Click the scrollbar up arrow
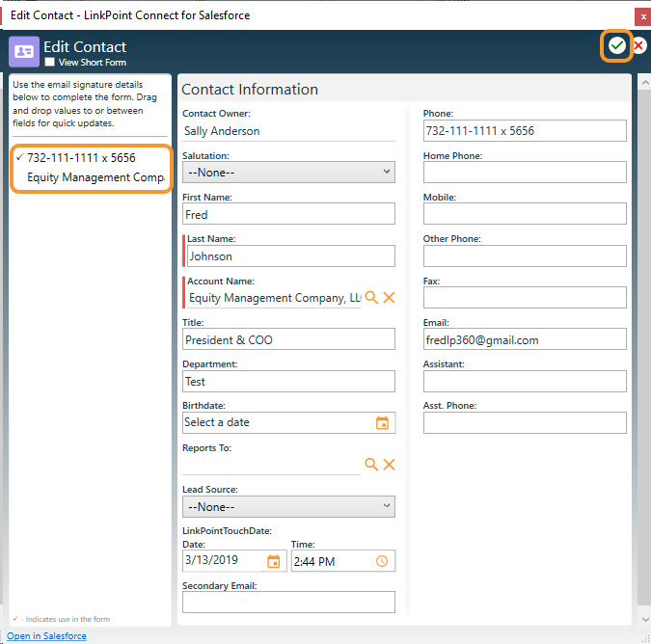 pos(645,83)
